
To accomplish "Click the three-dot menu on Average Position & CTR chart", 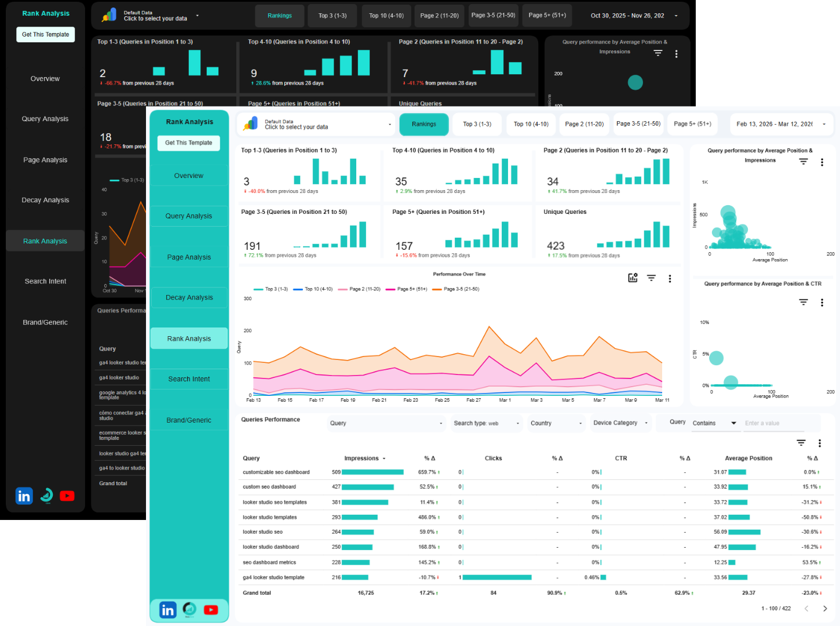I will [822, 302].
